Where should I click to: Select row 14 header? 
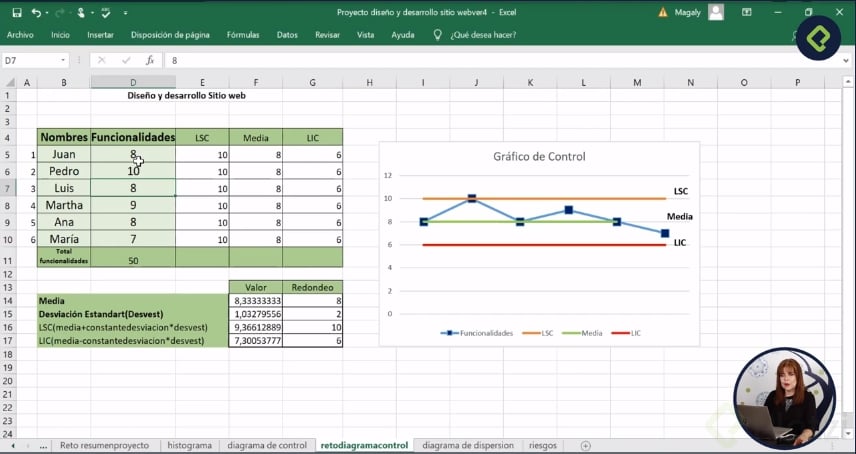point(8,301)
